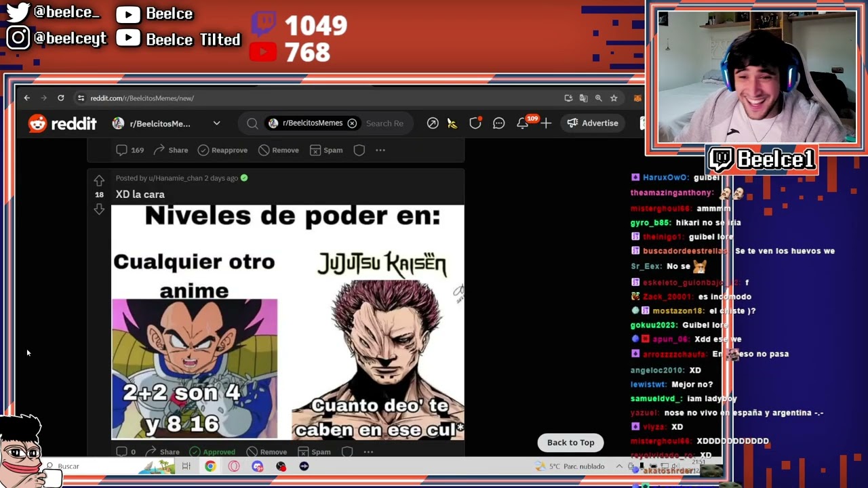Reload the Reddit page
This screenshot has width=868, height=488.
tap(60, 98)
